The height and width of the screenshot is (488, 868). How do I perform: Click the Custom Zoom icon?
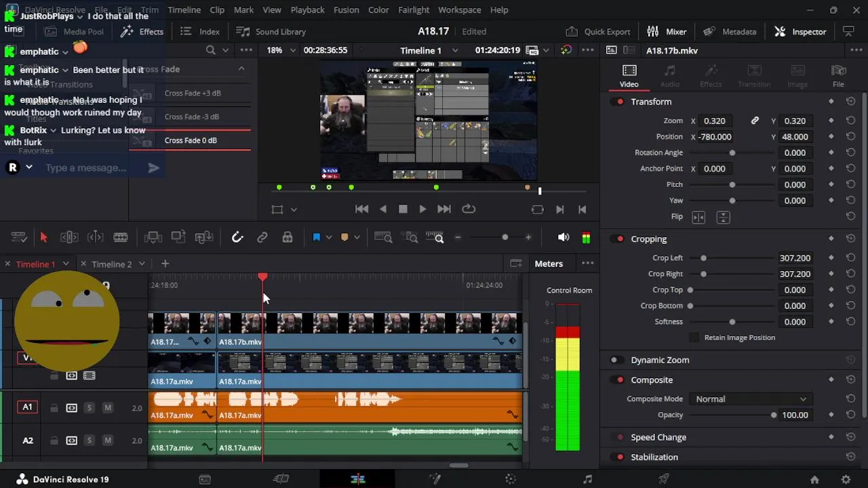435,237
